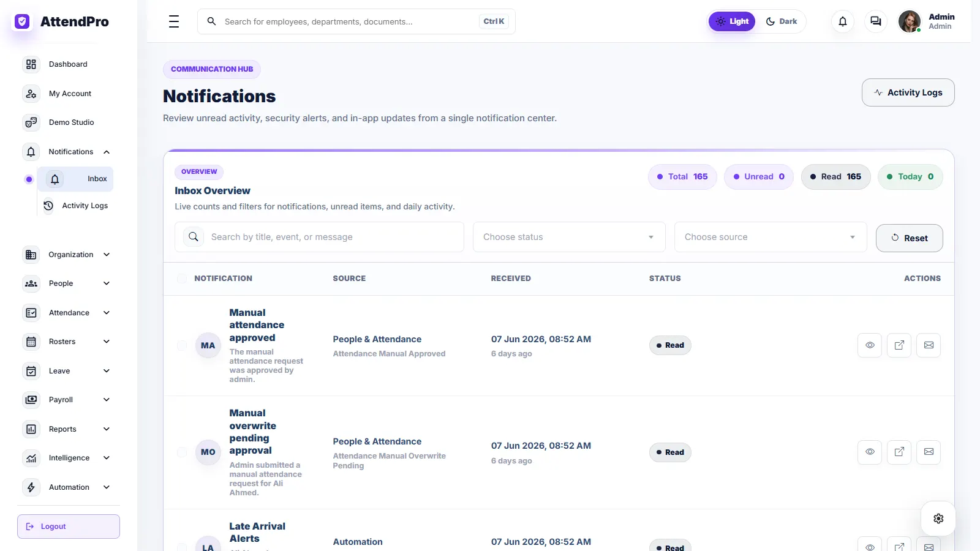Screen dimensions: 980x551
Task: Expand the Attendance sidebar section
Action: (x=107, y=313)
